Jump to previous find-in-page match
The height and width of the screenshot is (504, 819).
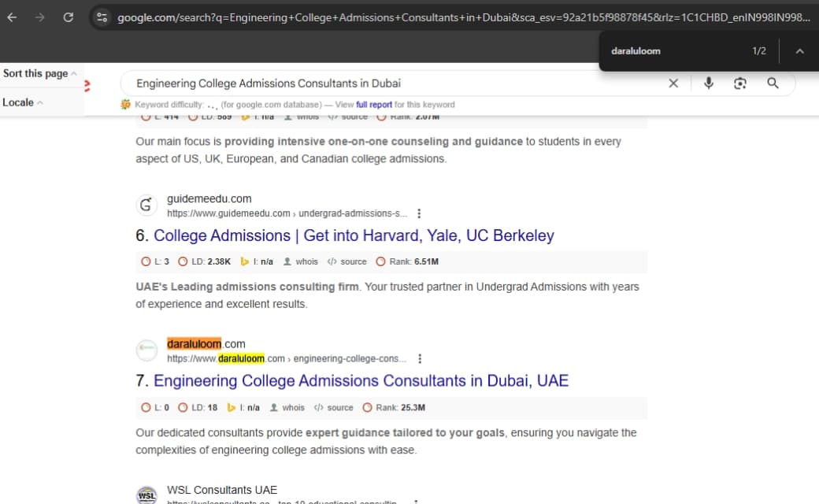(799, 51)
